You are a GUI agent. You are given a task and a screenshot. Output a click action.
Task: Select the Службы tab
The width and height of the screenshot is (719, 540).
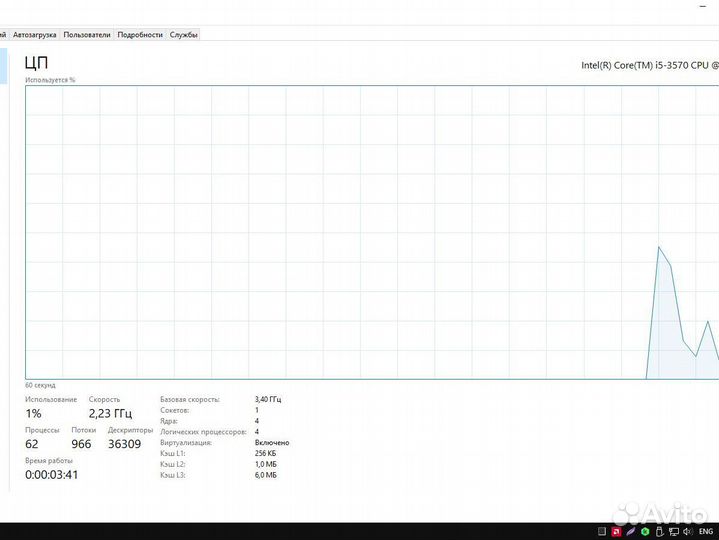[x=184, y=35]
